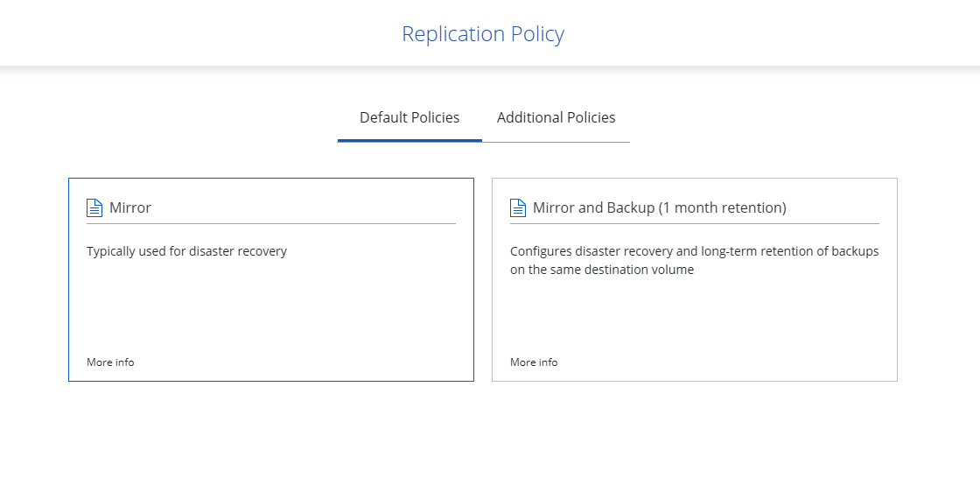Click 'Typically used for disaster recovery' description
The image size is (980, 492).
[x=186, y=251]
